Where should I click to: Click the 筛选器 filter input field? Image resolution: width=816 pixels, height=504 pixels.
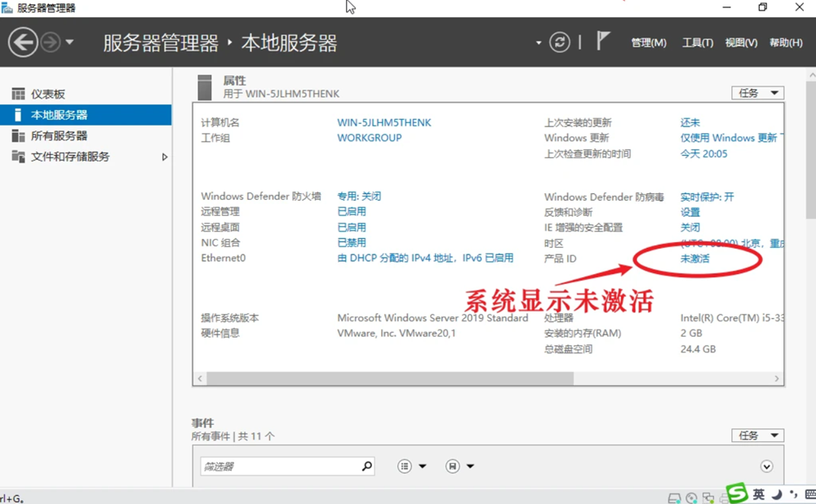(279, 466)
